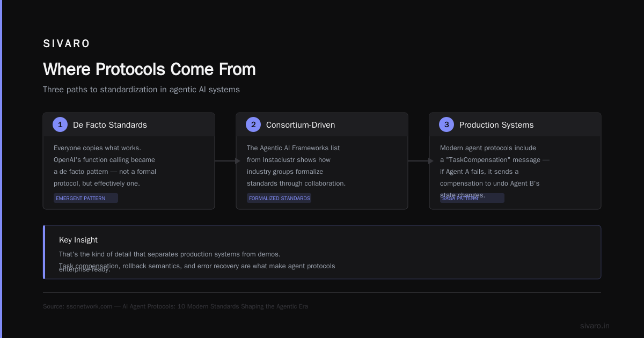Open the Consortium-Driven card header

pos(322,124)
